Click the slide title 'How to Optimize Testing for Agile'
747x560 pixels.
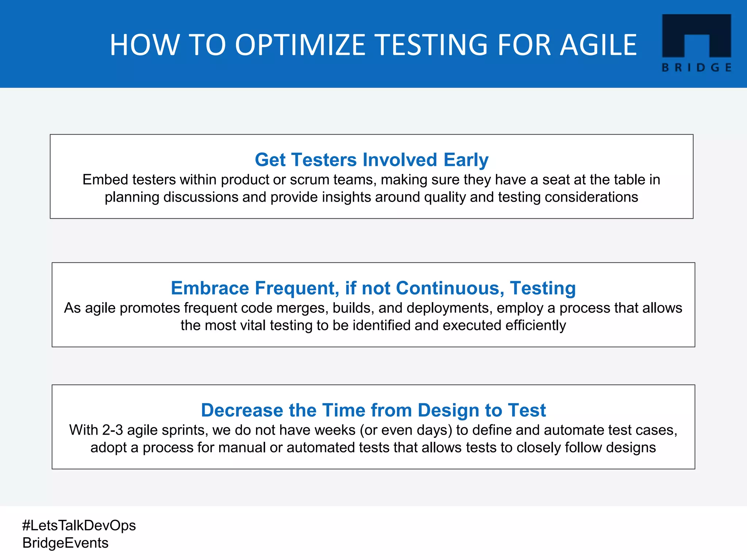click(373, 45)
